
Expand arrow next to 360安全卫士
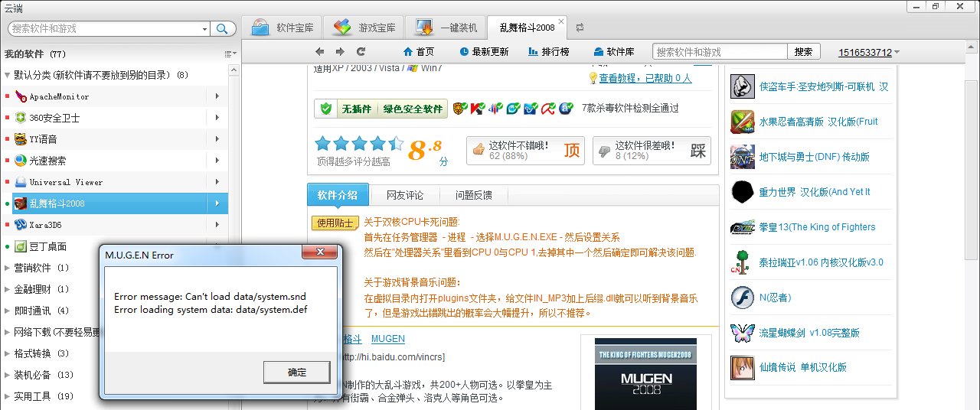point(217,118)
